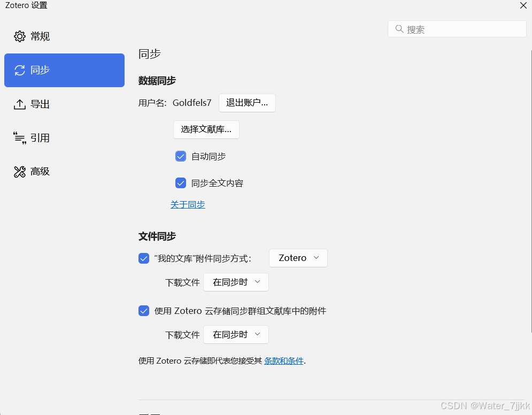Go to the 引用 settings section
The height and width of the screenshot is (415, 532).
65,138
